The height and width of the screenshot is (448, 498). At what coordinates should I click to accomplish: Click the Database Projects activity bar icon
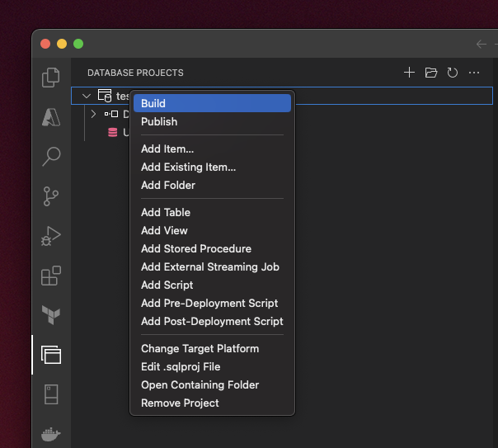point(51,355)
